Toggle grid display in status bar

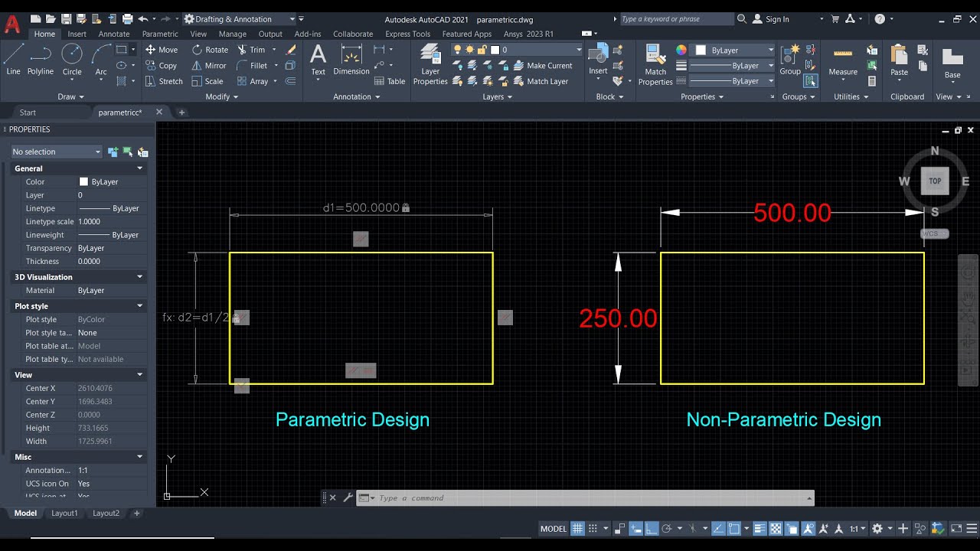click(x=578, y=529)
